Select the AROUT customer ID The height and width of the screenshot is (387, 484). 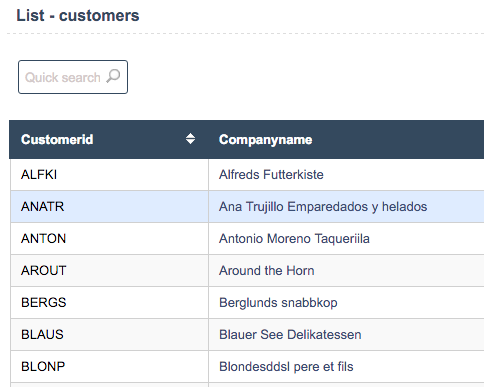pyautogui.click(x=44, y=271)
